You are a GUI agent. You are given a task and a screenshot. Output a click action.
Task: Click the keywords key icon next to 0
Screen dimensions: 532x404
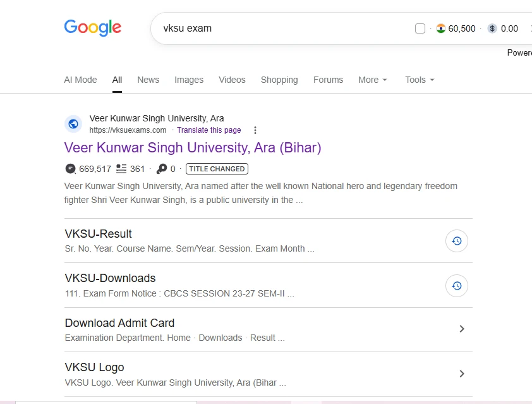pos(162,169)
